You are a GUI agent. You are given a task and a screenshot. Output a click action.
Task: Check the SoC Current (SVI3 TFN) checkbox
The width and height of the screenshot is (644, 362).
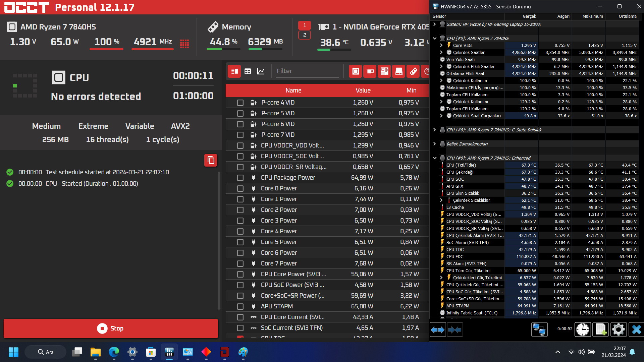tap(240, 328)
